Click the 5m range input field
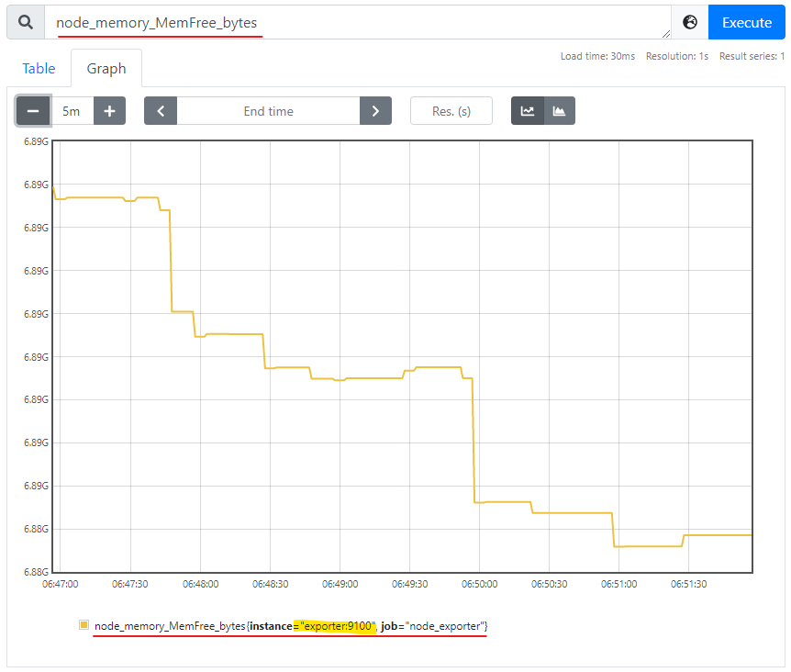 click(x=71, y=111)
